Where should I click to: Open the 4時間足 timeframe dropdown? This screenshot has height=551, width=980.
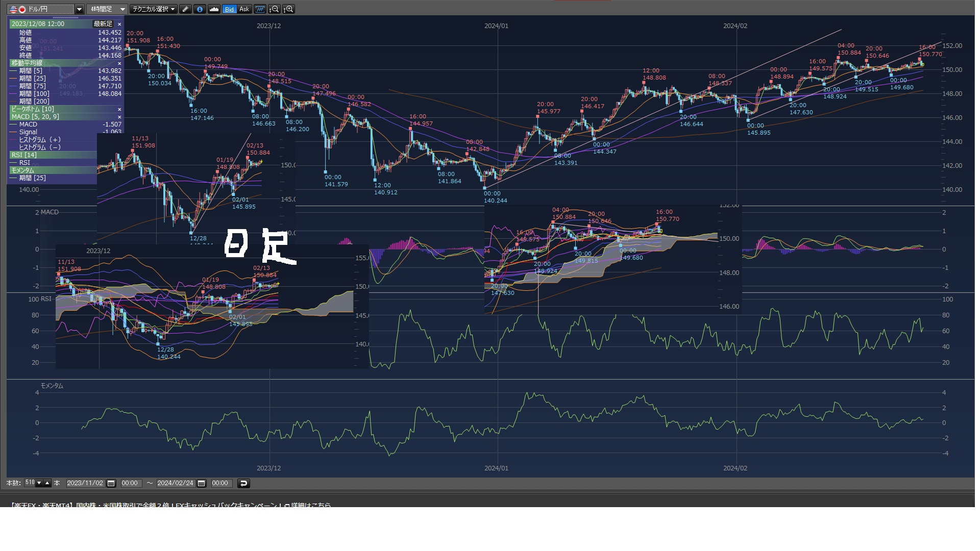pyautogui.click(x=122, y=9)
